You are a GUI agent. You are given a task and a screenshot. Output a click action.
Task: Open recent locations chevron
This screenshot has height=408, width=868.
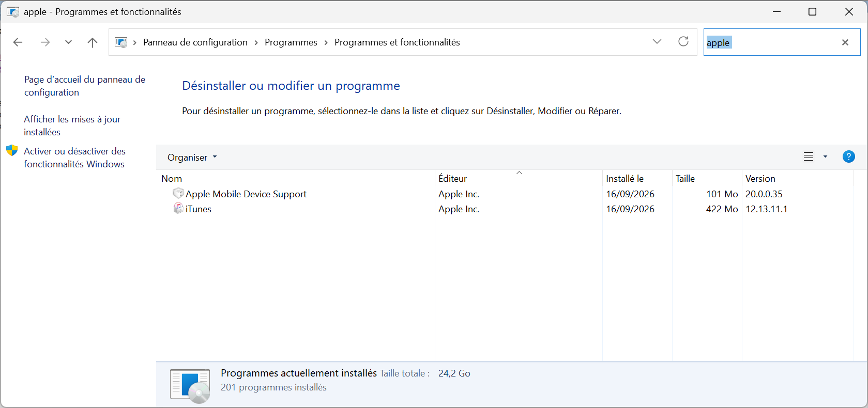68,42
